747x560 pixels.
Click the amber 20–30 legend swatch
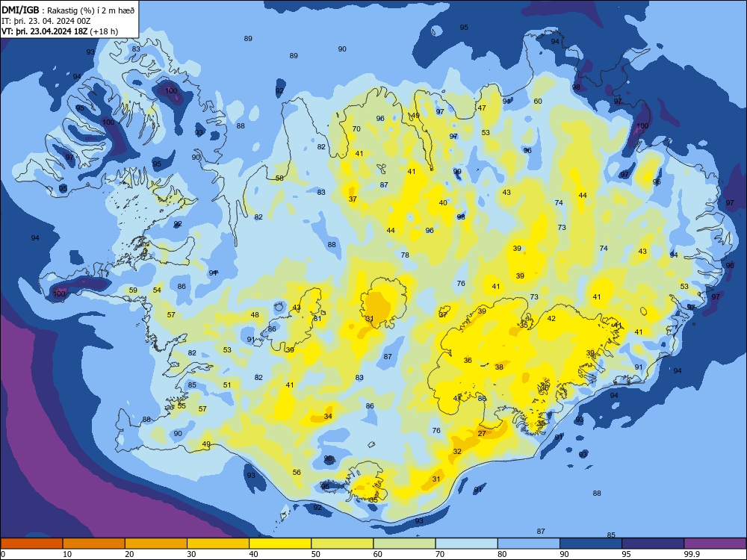[156, 544]
